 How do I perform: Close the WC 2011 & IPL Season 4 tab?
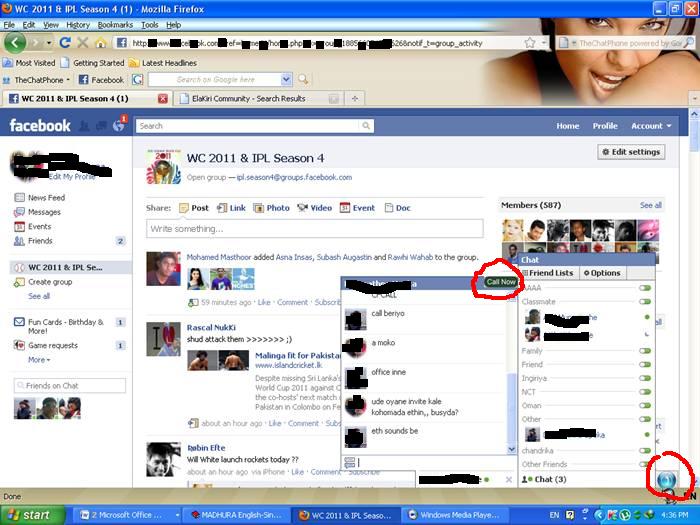(x=163, y=99)
